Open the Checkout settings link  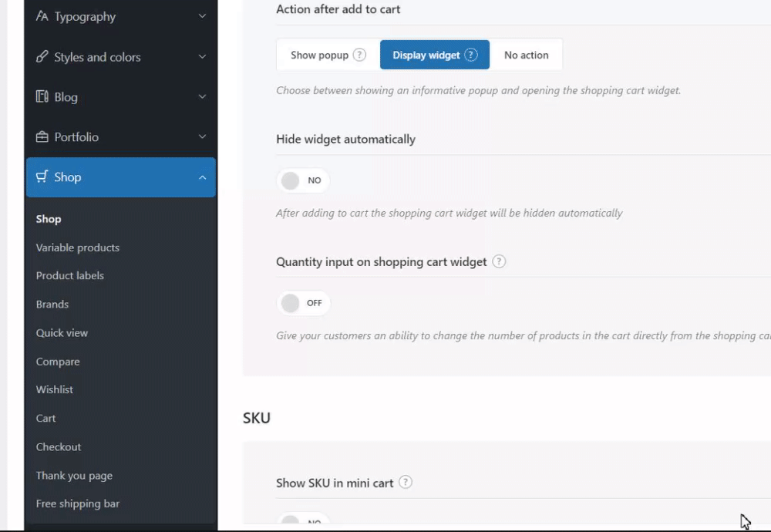click(59, 446)
